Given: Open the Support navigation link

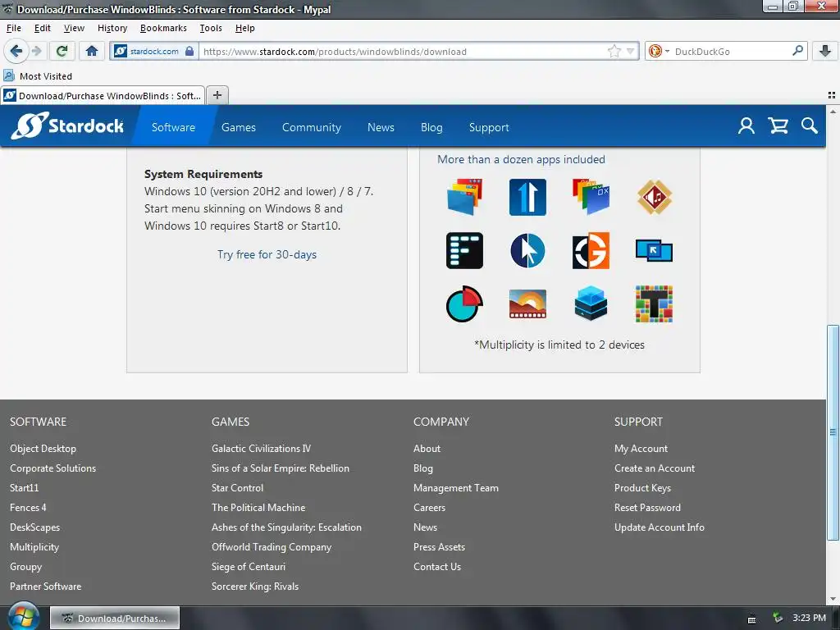Looking at the screenshot, I should (489, 127).
